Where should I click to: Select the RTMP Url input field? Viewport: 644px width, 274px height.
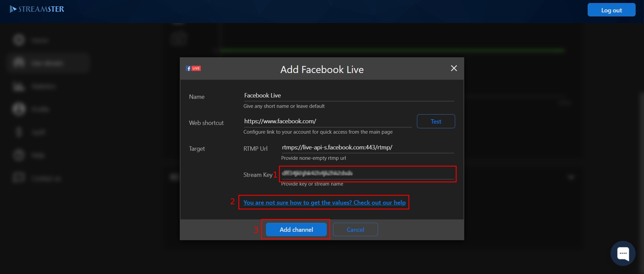368,147
